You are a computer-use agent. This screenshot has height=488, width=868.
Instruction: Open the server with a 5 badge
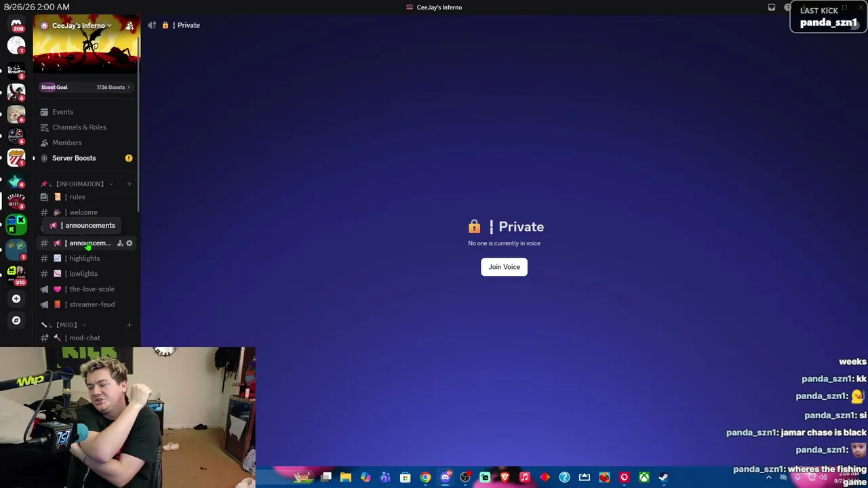(x=16, y=136)
